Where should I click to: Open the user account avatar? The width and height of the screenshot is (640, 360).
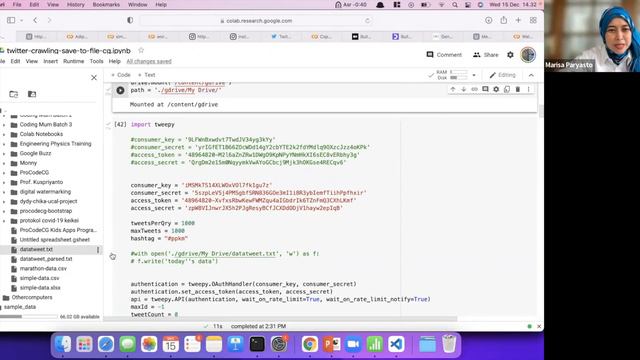pyautogui.click(x=528, y=55)
